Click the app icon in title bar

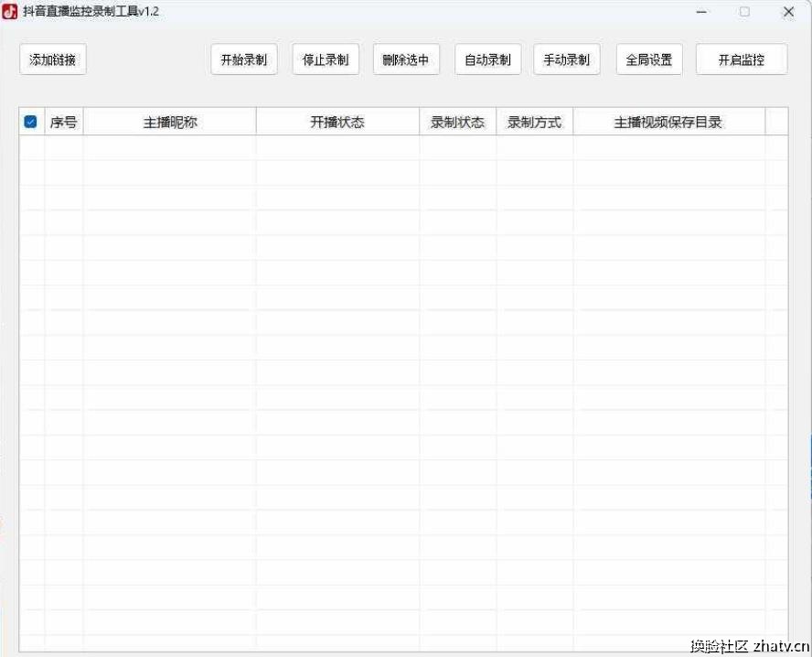pos(9,11)
